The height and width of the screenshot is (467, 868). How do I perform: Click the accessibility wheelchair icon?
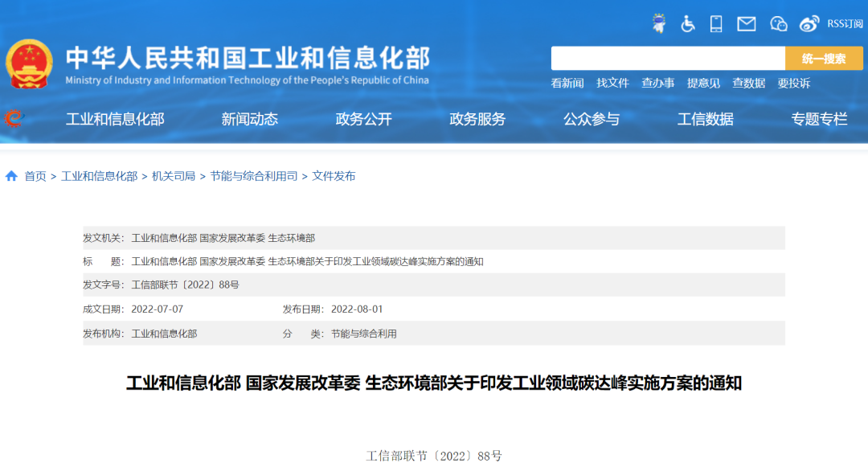[687, 24]
